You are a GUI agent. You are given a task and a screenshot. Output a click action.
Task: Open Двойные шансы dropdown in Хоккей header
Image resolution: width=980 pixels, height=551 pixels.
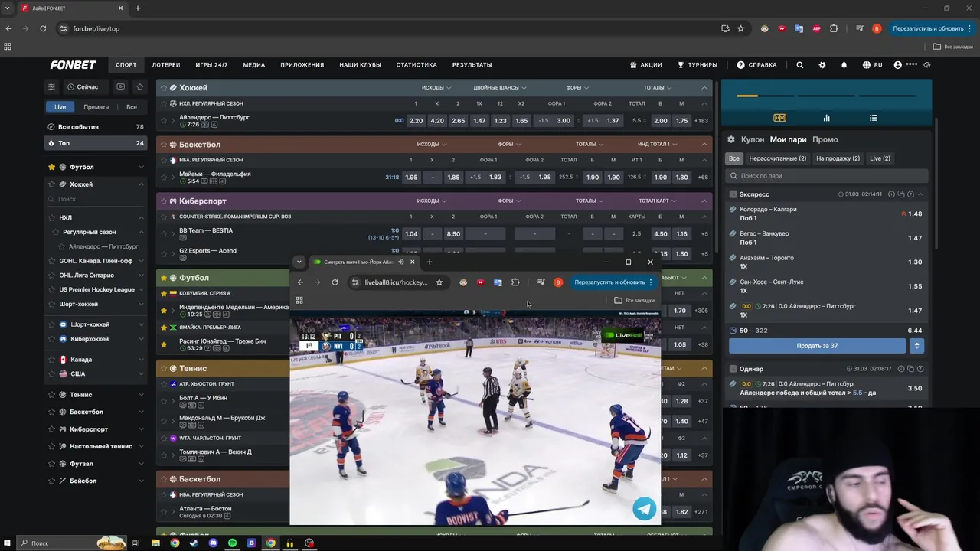(499, 88)
